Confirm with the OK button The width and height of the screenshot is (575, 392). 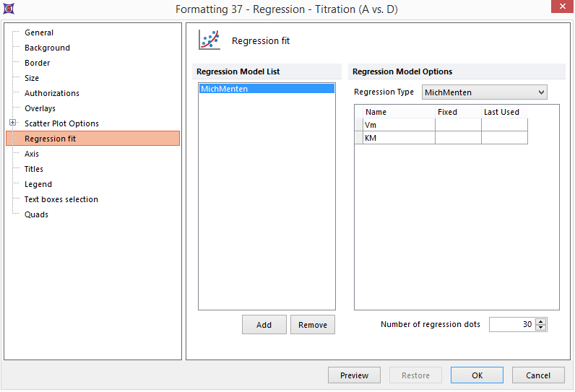coord(477,375)
